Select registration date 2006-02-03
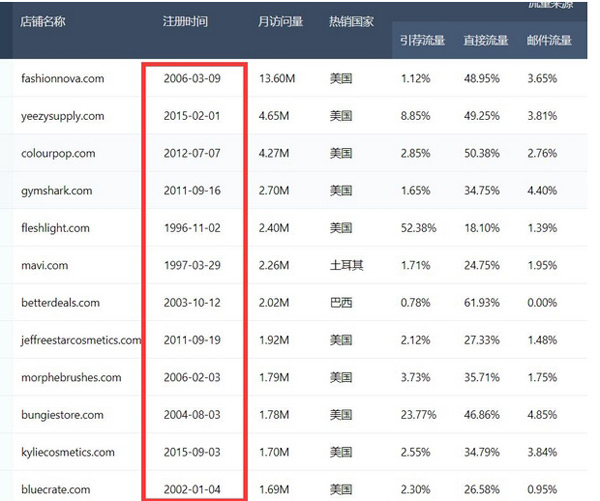 [x=192, y=377]
